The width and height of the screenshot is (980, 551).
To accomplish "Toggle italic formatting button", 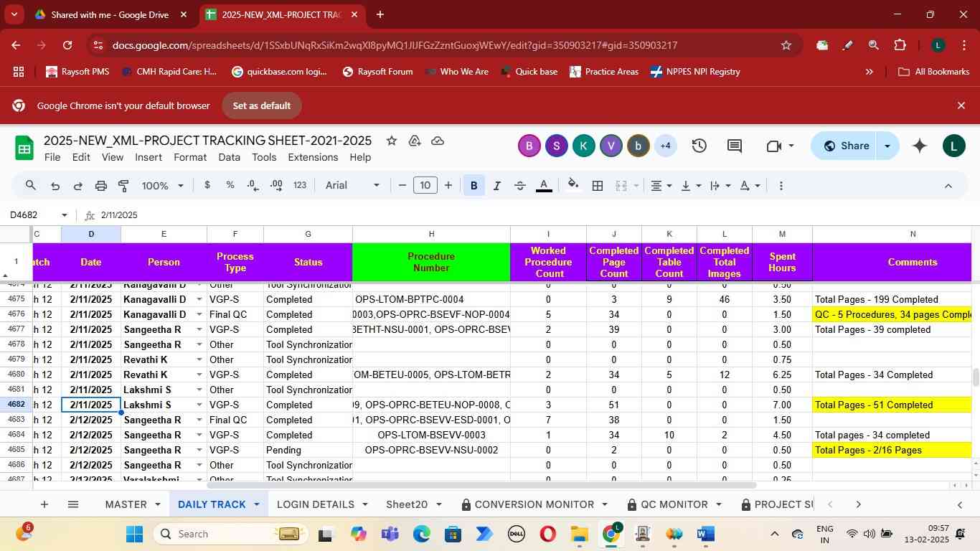I will pos(496,186).
